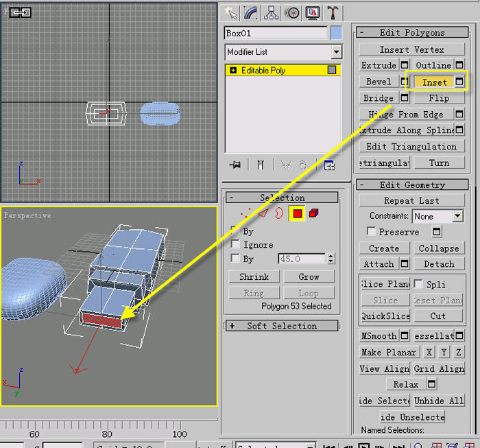Click the Inset button
This screenshot has height=448, width=480.
pyautogui.click(x=434, y=82)
